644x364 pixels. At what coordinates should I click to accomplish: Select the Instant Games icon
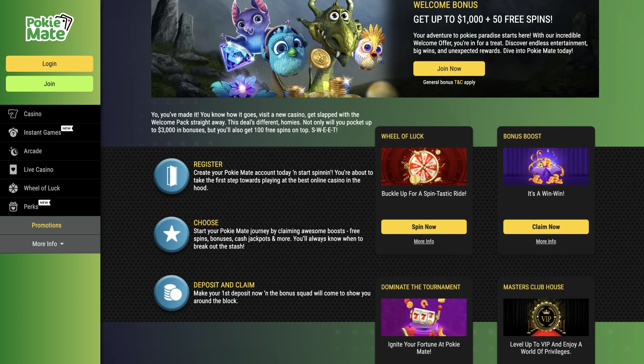(13, 133)
